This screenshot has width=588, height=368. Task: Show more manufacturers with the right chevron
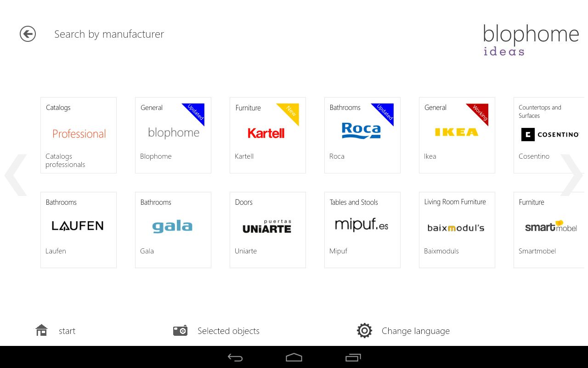point(572,175)
